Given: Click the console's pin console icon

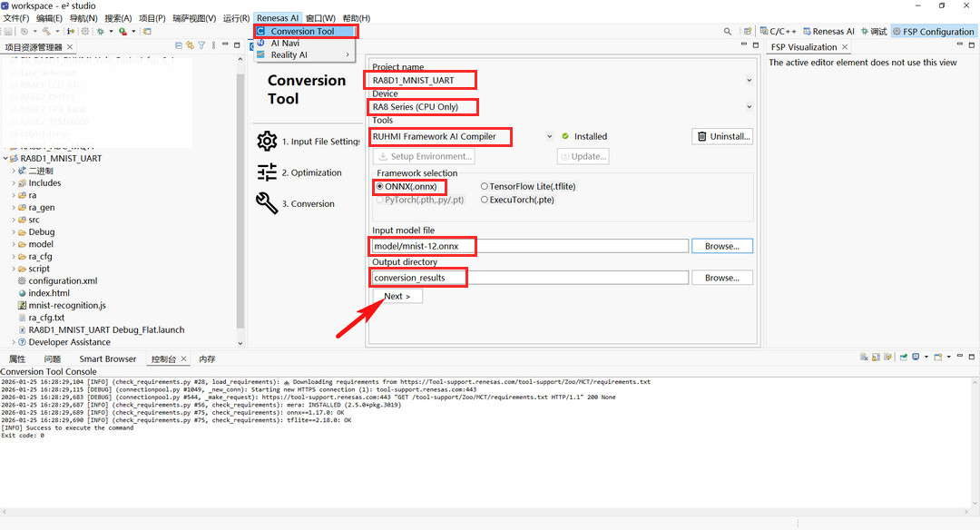Looking at the screenshot, I should click(x=903, y=357).
